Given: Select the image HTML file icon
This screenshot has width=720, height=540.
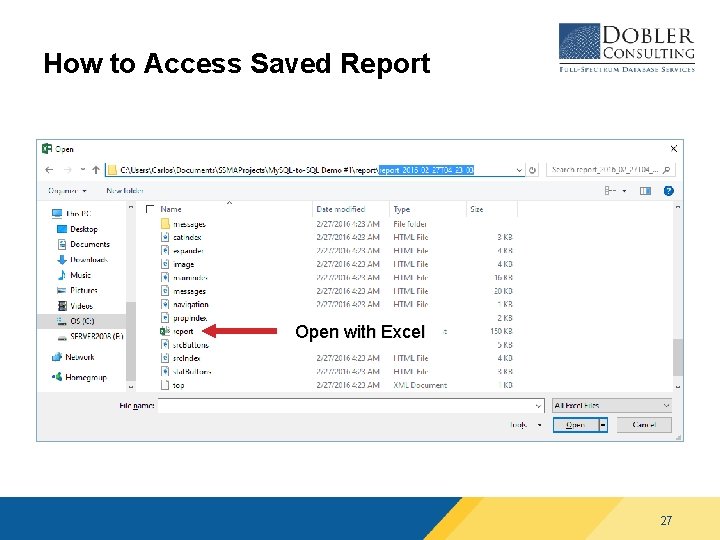Looking at the screenshot, I should pos(165,264).
